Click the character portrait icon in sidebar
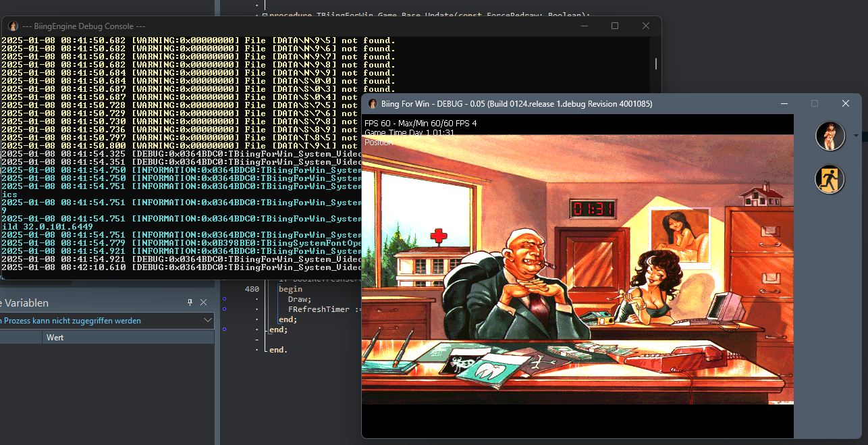The height and width of the screenshot is (445, 868). (x=830, y=136)
